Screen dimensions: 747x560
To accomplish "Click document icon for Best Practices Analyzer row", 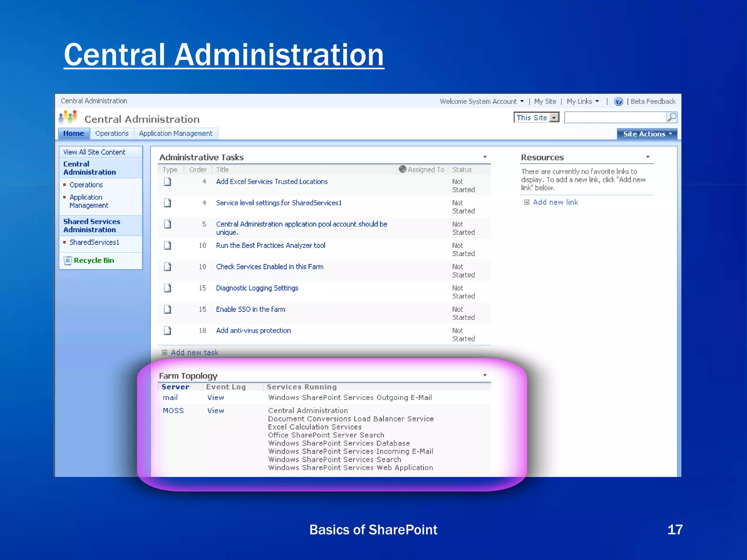I will pyautogui.click(x=167, y=245).
